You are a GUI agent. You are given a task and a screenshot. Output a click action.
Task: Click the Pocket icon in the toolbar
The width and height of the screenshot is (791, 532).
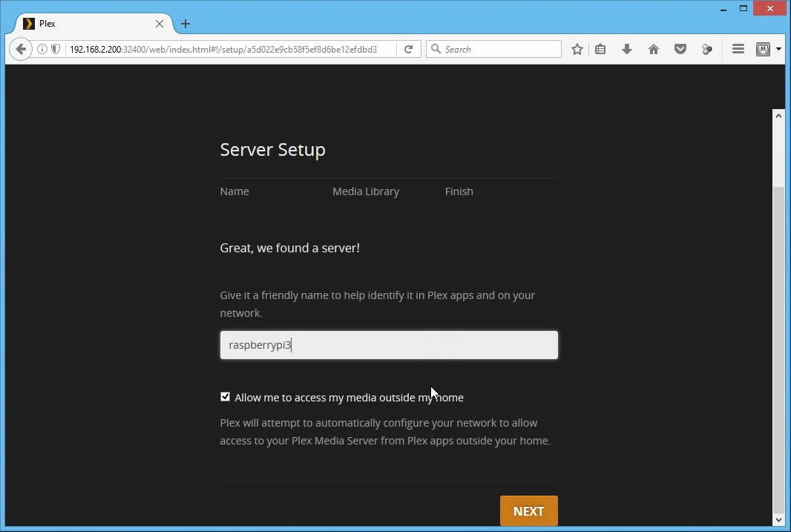point(680,49)
